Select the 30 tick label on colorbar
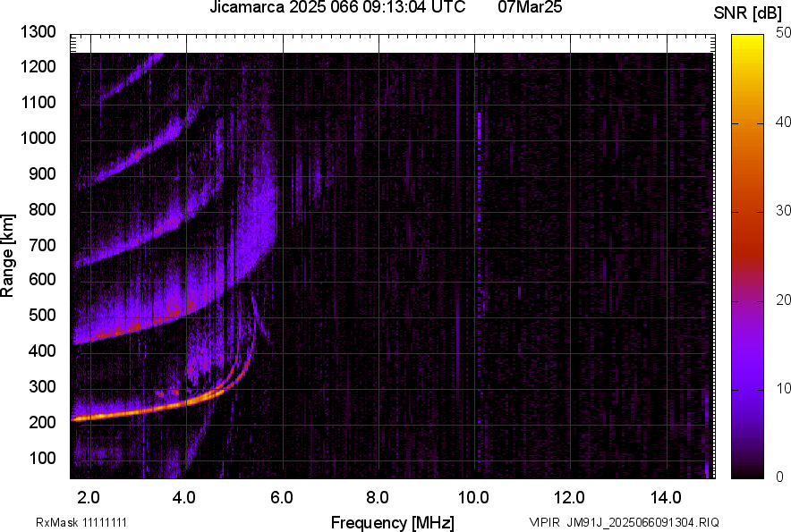The width and height of the screenshot is (791, 532). 784,211
